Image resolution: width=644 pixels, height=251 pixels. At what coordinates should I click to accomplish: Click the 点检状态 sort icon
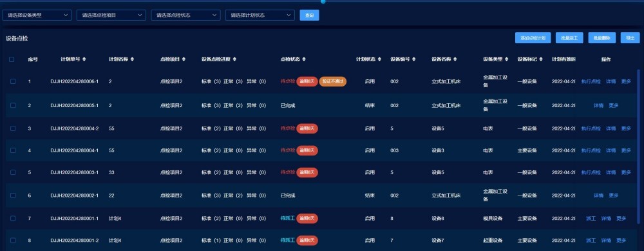304,59
